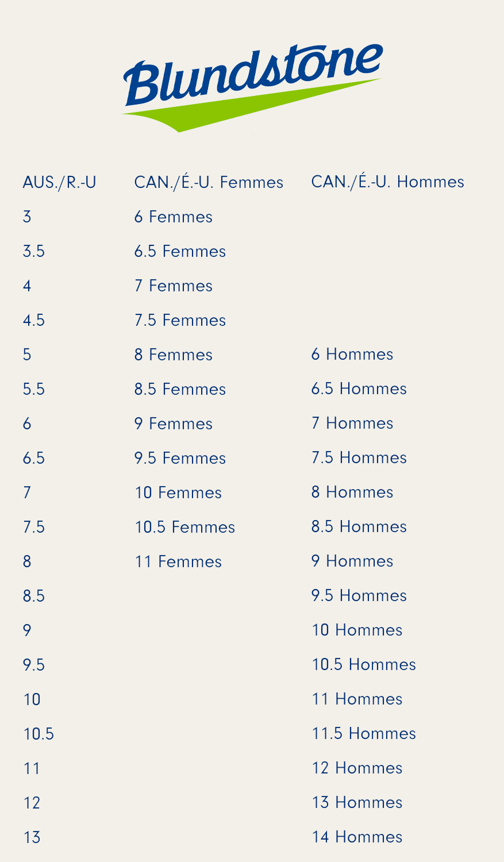Select AUS size 10.5 in first column
The height and width of the screenshot is (862, 504).
coord(39,734)
